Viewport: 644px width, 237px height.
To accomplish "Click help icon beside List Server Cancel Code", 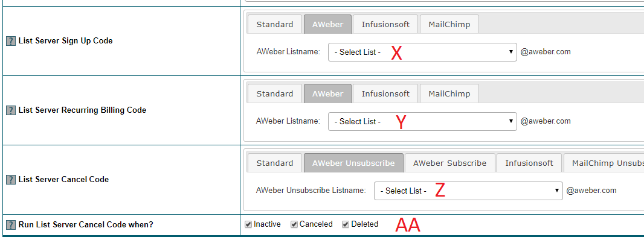I will (11, 180).
